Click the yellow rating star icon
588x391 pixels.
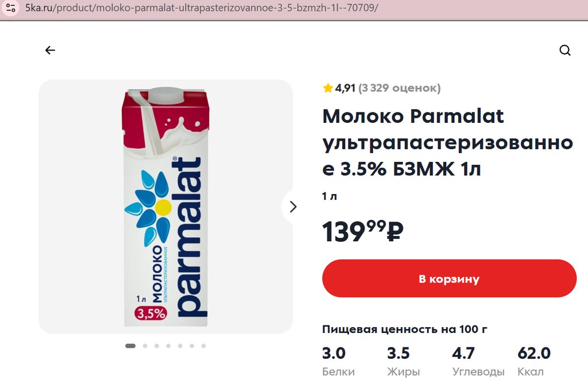[x=328, y=88]
